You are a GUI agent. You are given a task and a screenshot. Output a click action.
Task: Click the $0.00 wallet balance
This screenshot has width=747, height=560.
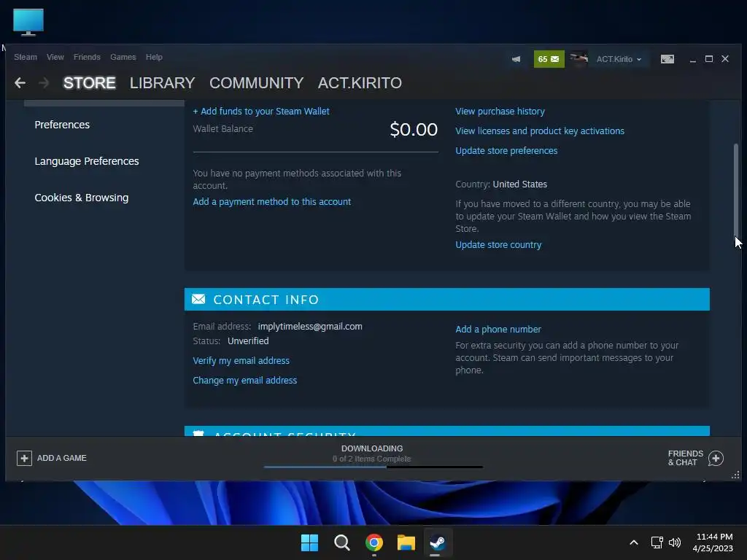click(x=414, y=130)
